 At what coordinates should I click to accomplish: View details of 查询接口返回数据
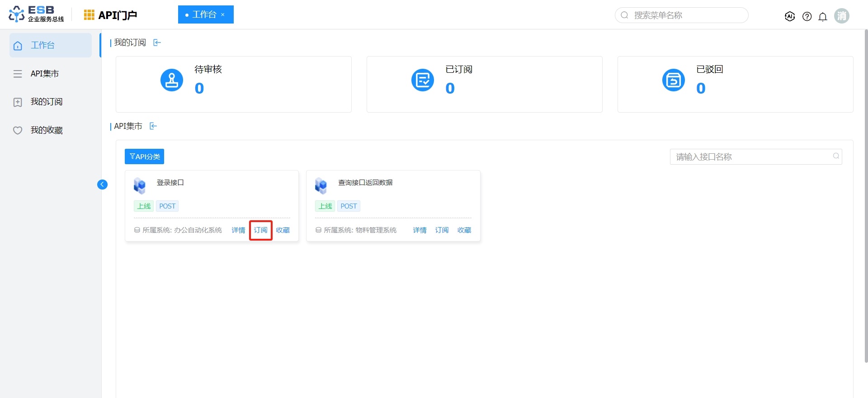pos(420,230)
